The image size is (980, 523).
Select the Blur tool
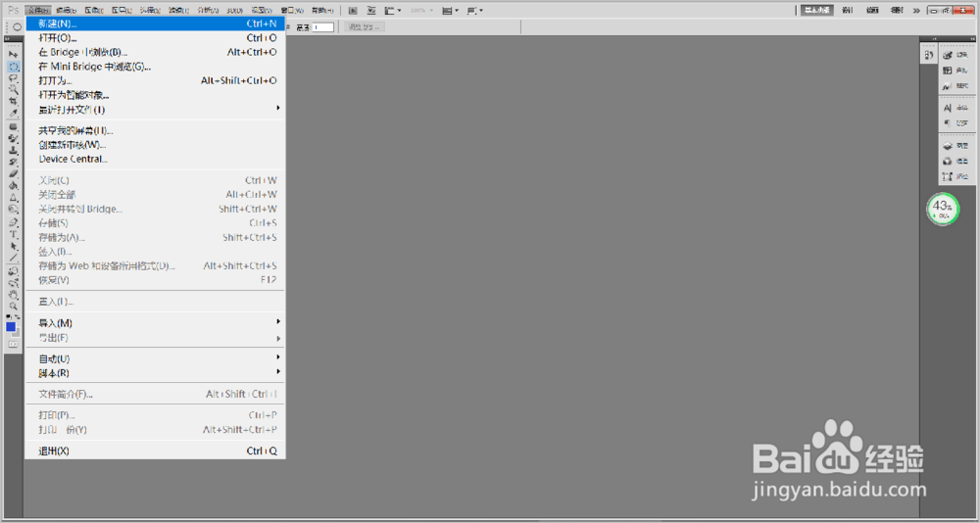13,197
